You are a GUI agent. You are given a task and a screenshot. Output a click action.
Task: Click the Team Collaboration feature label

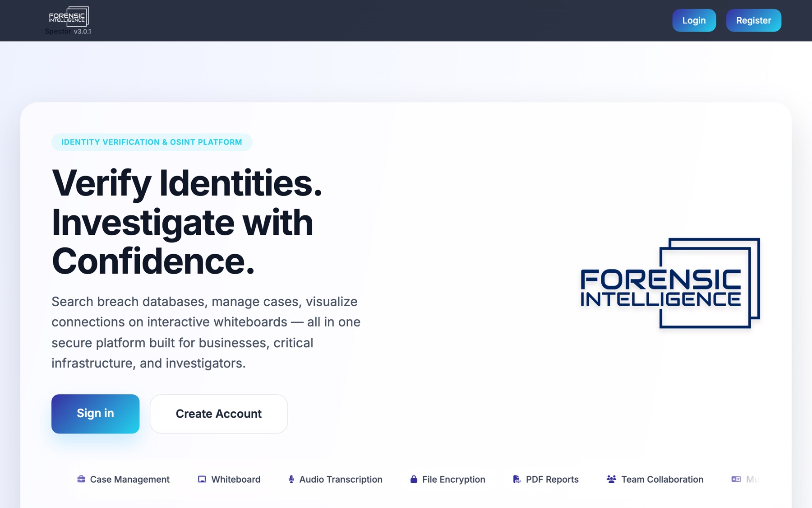coord(662,480)
